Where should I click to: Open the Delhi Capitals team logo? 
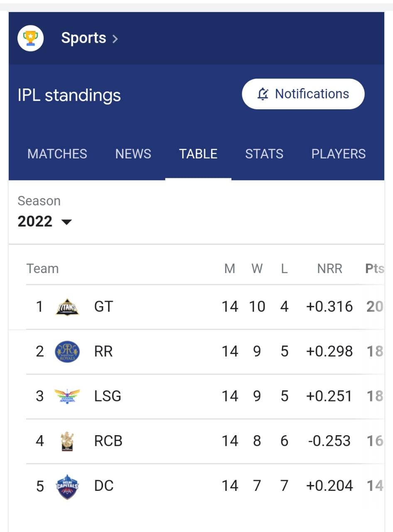(67, 486)
